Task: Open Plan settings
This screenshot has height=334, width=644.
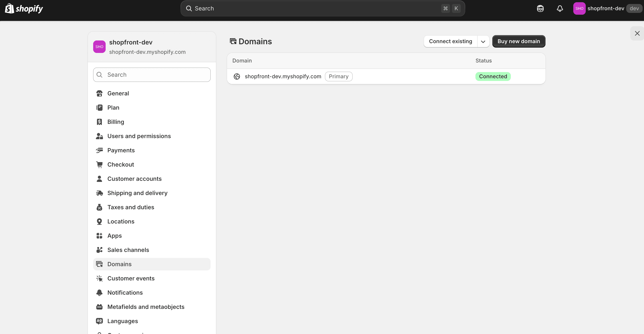Action: pos(152,108)
